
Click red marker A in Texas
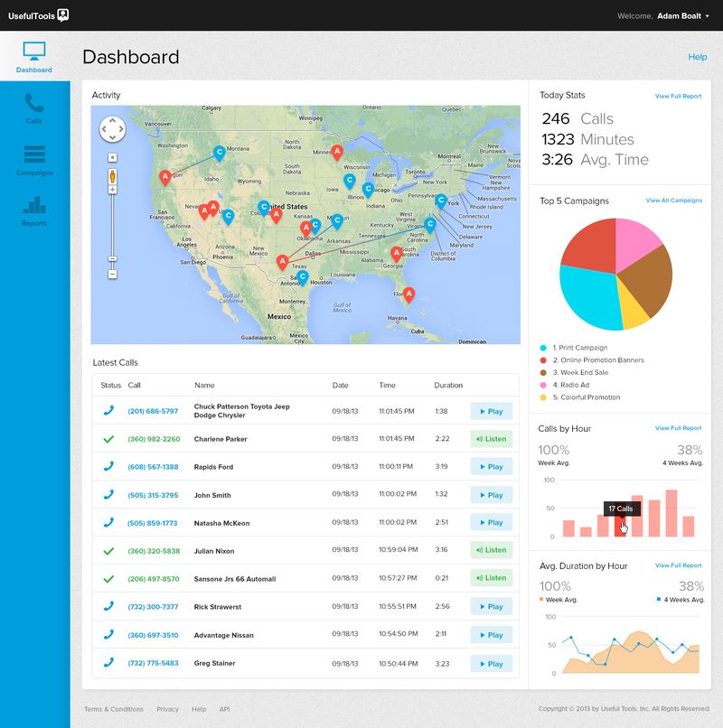pyautogui.click(x=282, y=262)
